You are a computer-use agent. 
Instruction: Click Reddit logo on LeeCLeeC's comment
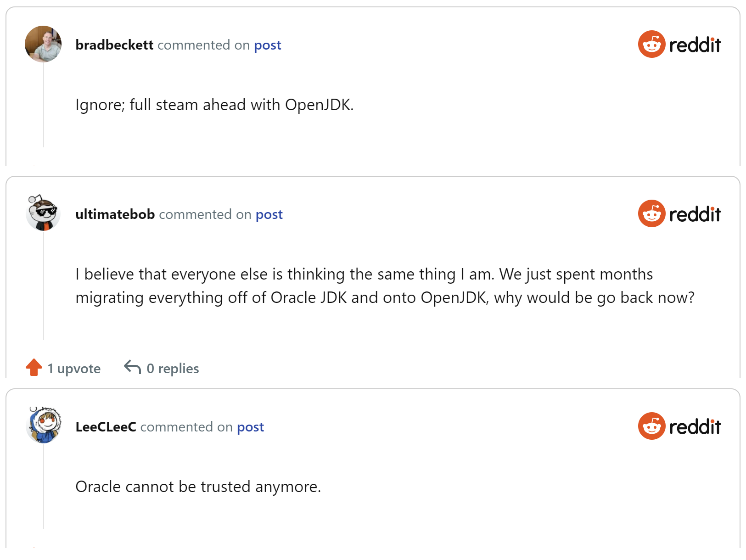679,426
